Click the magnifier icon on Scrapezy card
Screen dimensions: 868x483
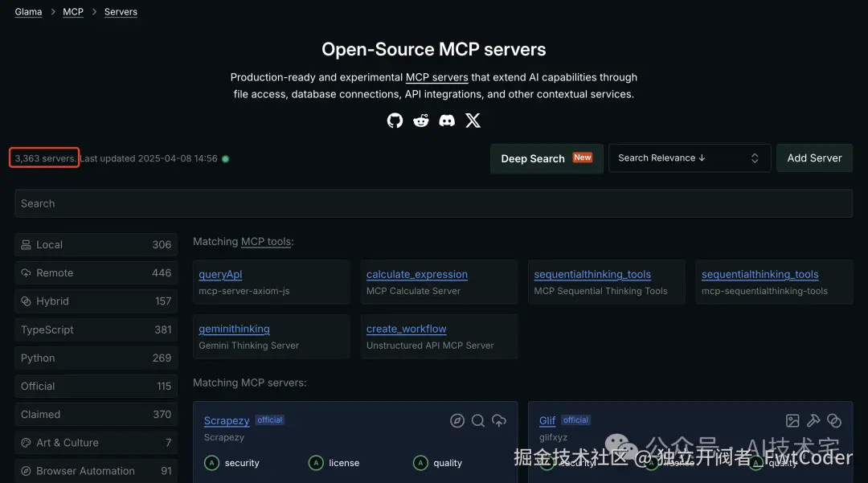pos(478,420)
